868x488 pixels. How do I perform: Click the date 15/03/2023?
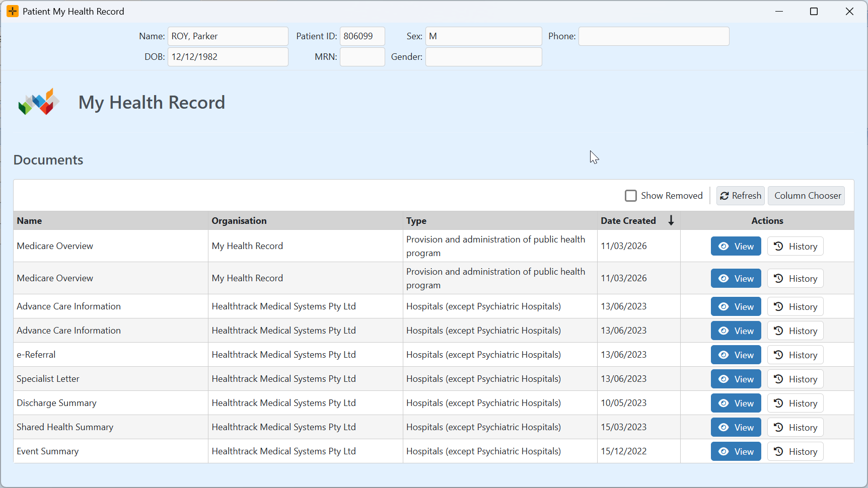point(623,427)
